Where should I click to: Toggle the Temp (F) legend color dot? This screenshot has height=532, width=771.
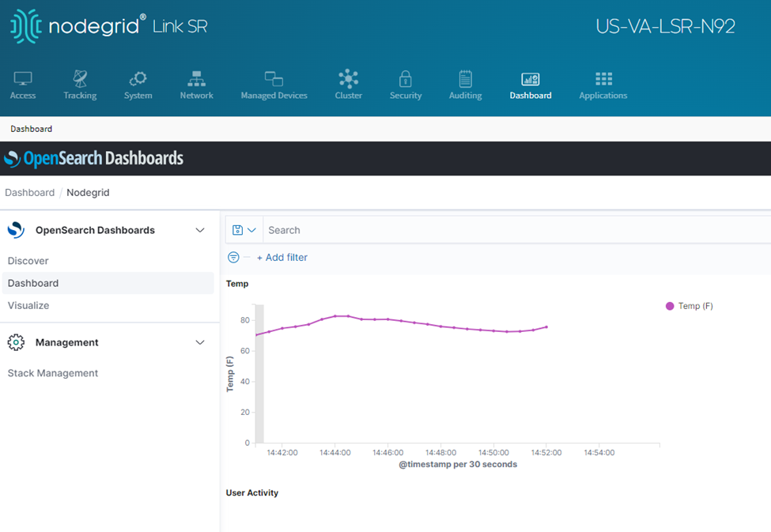click(669, 306)
